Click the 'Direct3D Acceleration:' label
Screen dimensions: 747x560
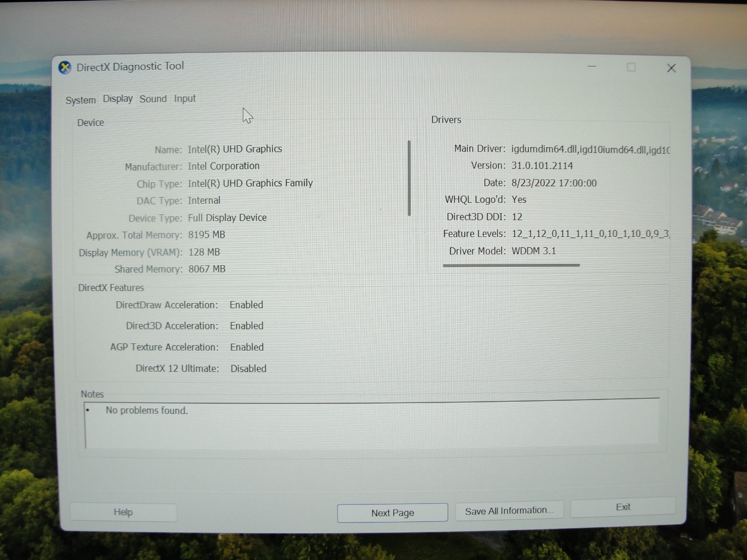172,326
